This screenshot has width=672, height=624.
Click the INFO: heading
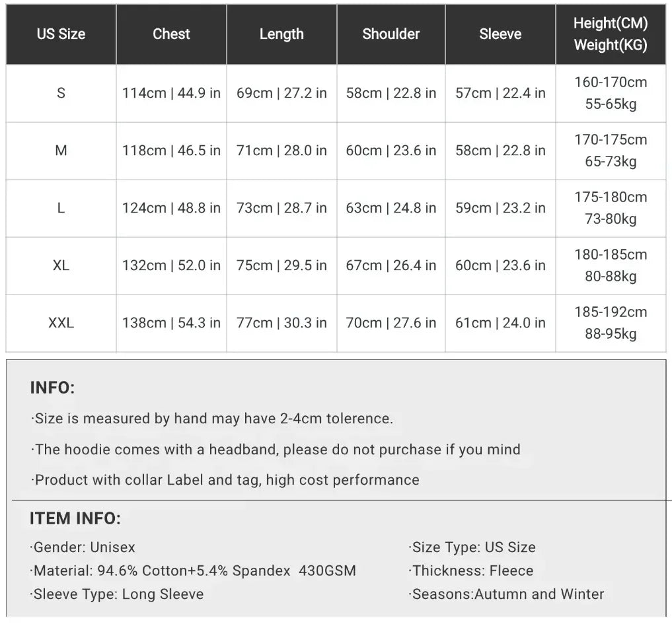(x=53, y=388)
